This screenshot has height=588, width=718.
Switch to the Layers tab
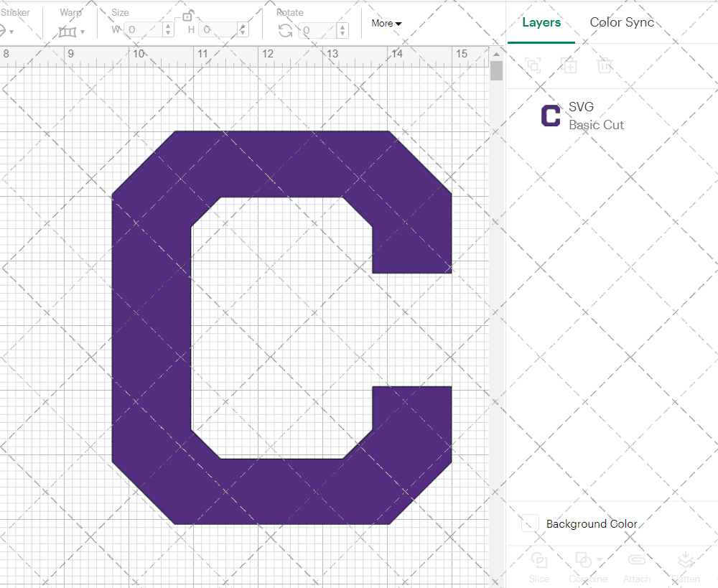point(541,22)
